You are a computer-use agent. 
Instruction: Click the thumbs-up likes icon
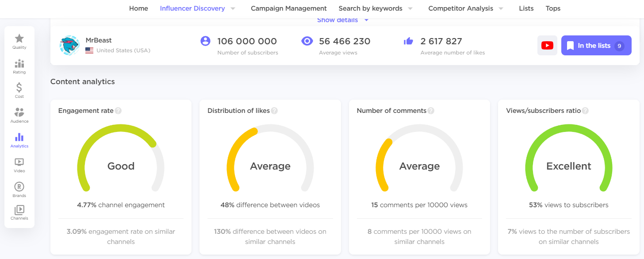click(408, 41)
